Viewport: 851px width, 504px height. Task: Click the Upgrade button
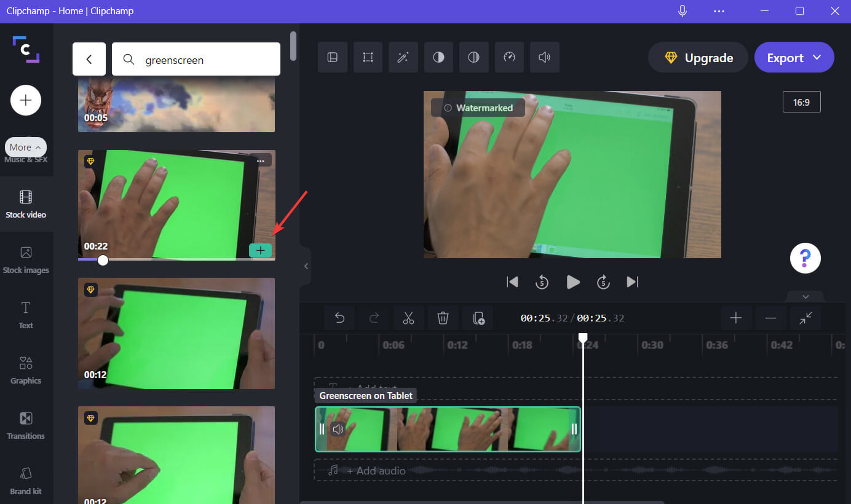[x=698, y=57]
